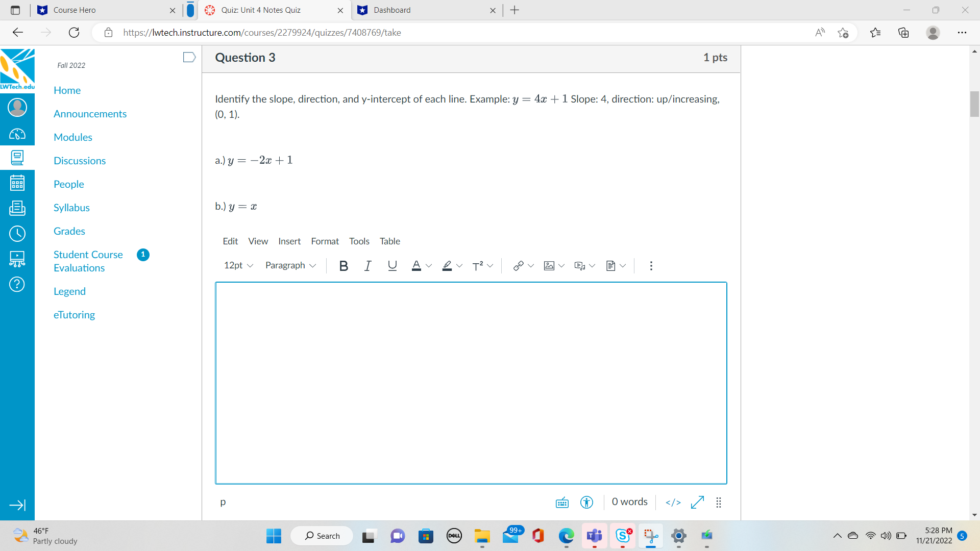980x551 pixels.
Task: Select the text input answer field
Action: point(471,382)
